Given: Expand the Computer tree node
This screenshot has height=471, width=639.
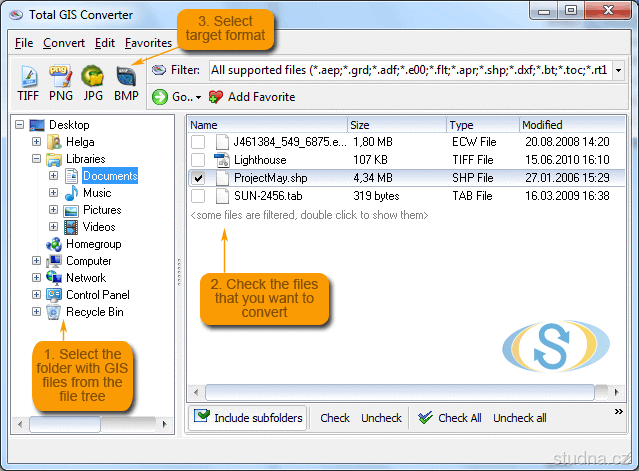Looking at the screenshot, I should (37, 261).
